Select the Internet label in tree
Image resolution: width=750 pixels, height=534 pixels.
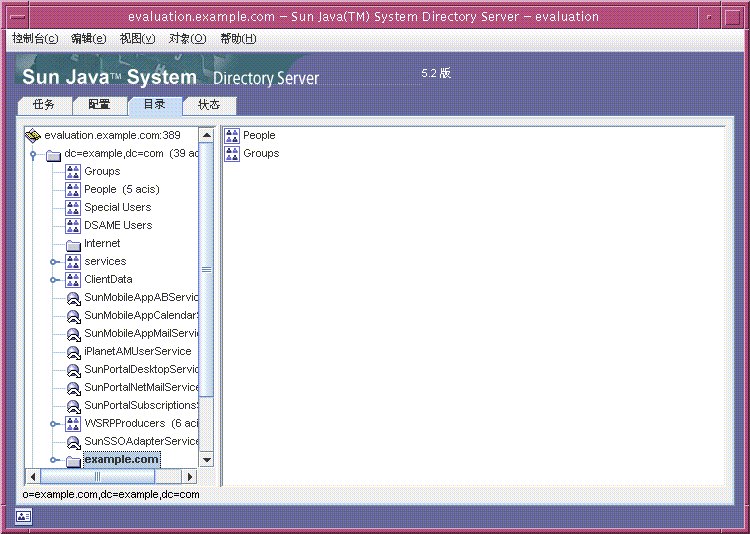tap(102, 244)
